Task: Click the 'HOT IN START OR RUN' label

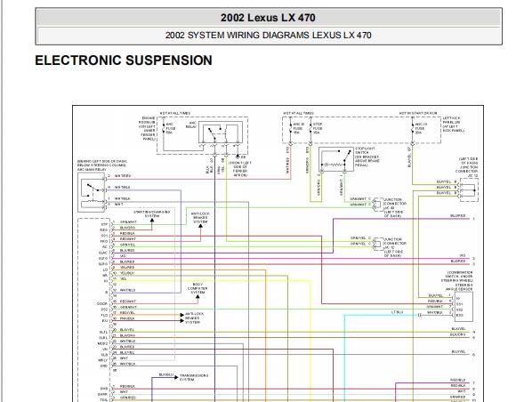Action: [418, 113]
